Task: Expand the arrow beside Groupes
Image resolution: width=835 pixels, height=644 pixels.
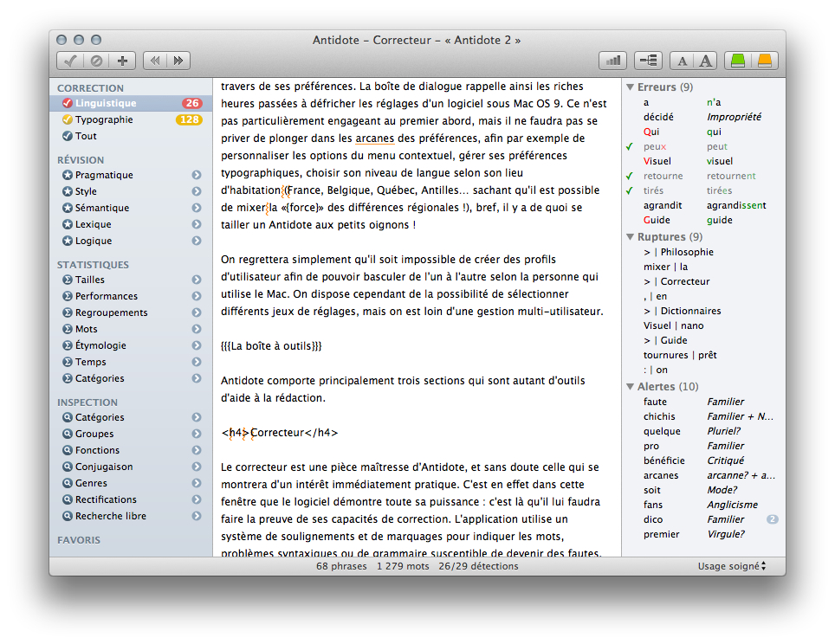Action: pyautogui.click(x=197, y=434)
